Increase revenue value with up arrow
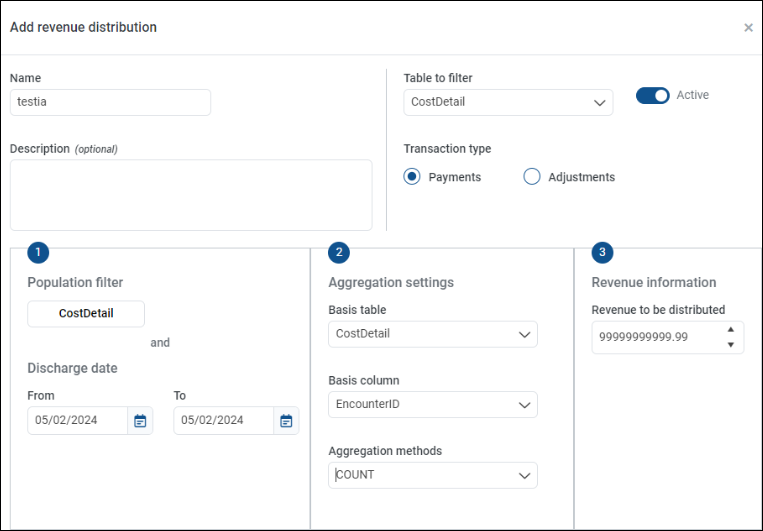This screenshot has width=763, height=531. tap(730, 330)
